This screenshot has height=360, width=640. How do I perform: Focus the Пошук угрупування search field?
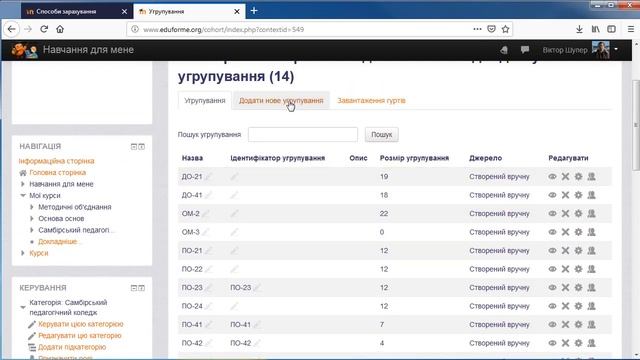pyautogui.click(x=303, y=135)
